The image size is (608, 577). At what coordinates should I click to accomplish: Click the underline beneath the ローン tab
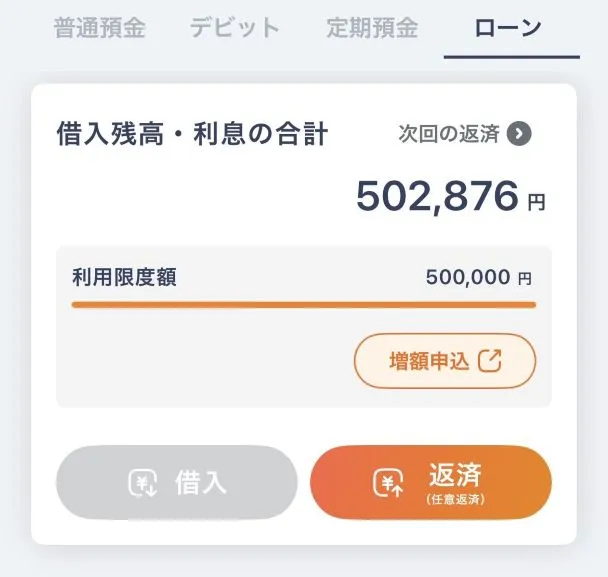coord(511,57)
